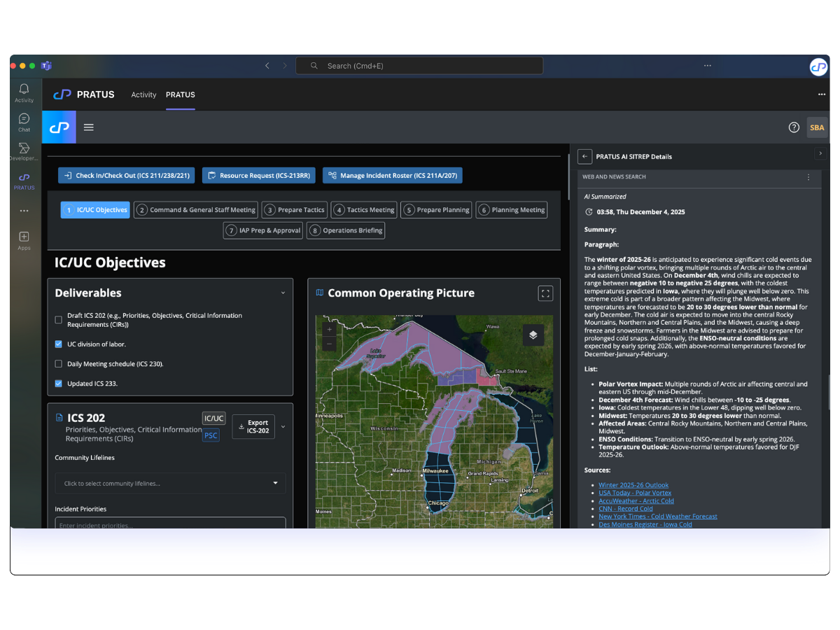The image size is (840, 630).
Task: Expand the map to fullscreen
Action: click(545, 293)
